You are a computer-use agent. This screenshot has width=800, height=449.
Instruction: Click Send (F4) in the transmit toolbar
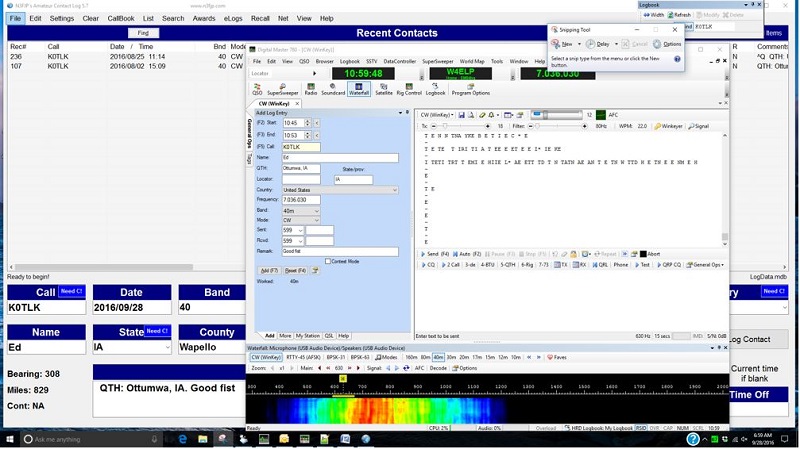(435, 254)
